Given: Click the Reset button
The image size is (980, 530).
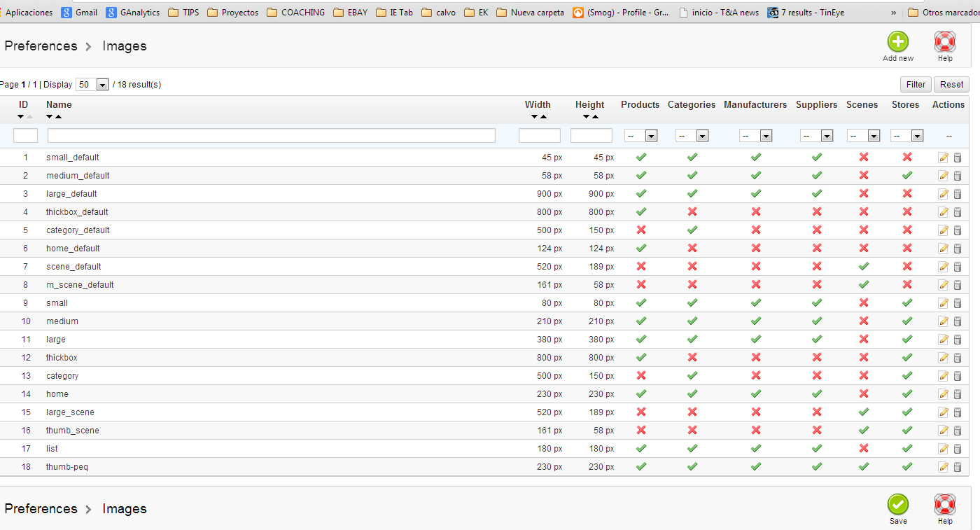Looking at the screenshot, I should coord(951,85).
